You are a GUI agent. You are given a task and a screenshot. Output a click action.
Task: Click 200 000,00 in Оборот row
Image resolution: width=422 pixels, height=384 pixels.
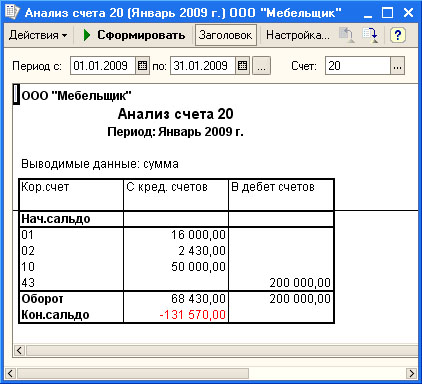(300, 299)
